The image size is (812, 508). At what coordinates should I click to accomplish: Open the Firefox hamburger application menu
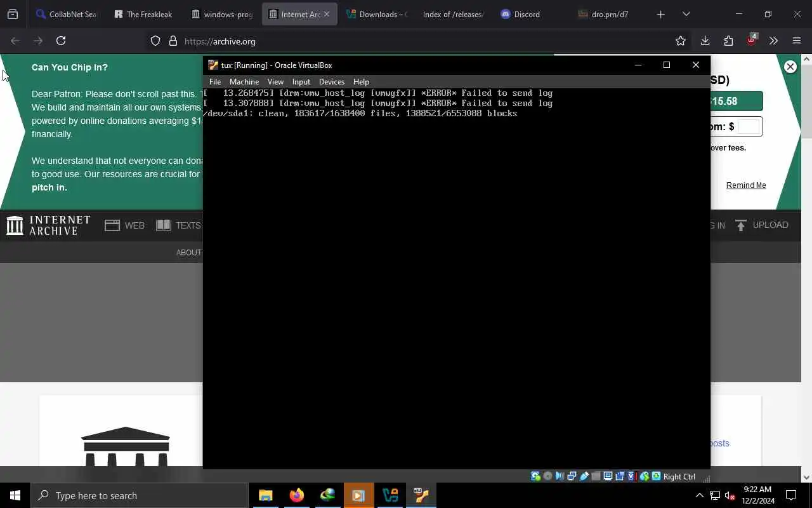(797, 41)
